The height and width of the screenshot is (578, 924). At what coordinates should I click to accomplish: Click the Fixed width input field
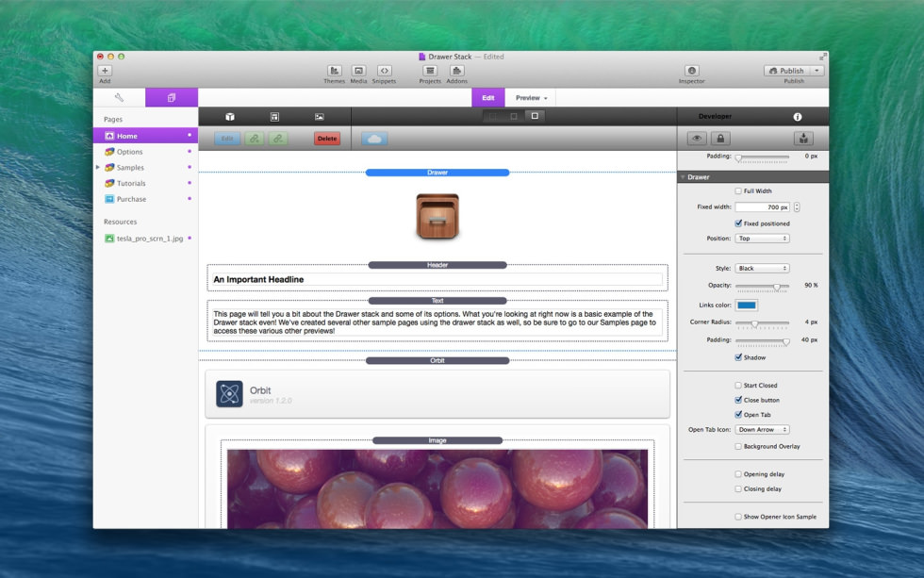click(762, 207)
